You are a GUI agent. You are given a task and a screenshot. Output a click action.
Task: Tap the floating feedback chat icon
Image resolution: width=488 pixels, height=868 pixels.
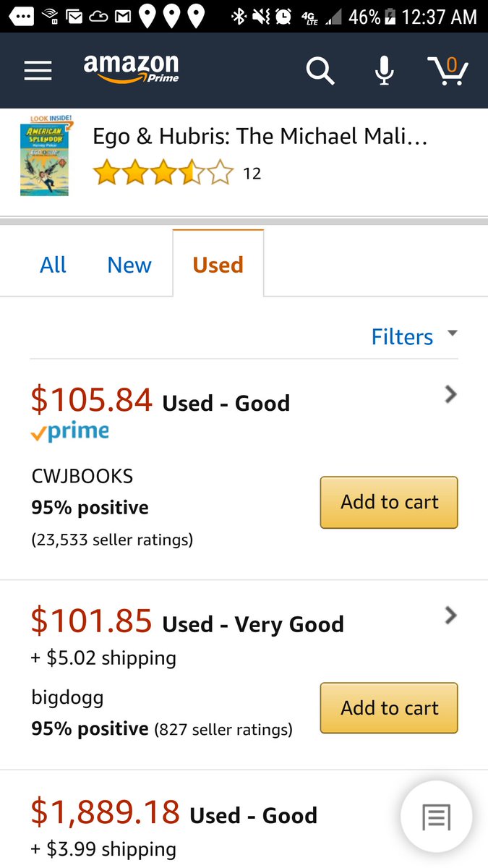pyautogui.click(x=436, y=817)
